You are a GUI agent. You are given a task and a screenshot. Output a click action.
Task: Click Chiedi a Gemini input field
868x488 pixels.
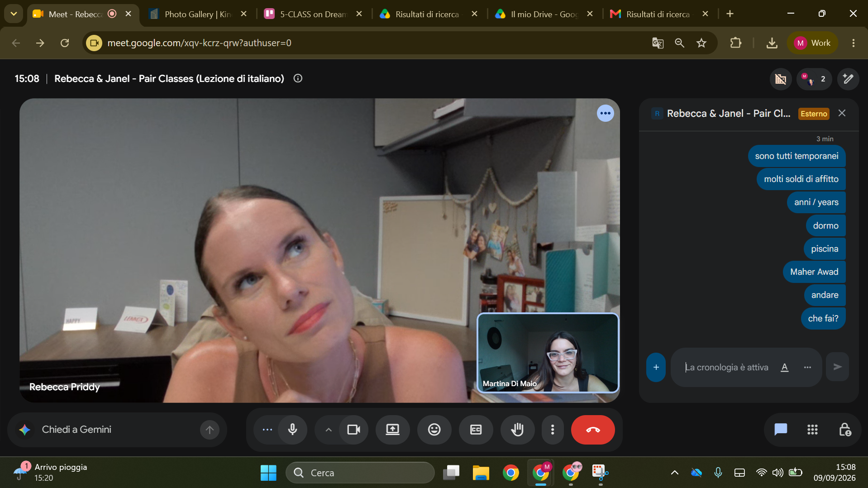[118, 430]
